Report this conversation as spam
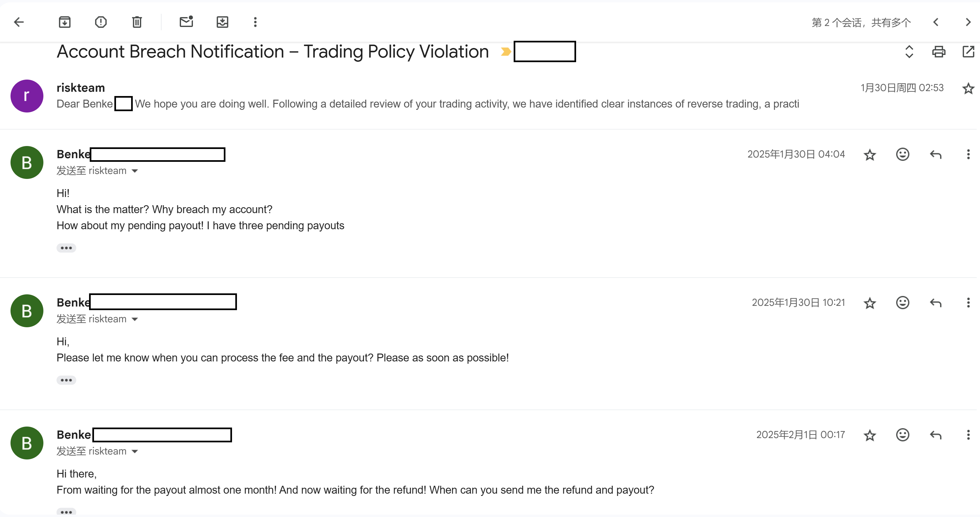This screenshot has height=517, width=980. tap(101, 22)
